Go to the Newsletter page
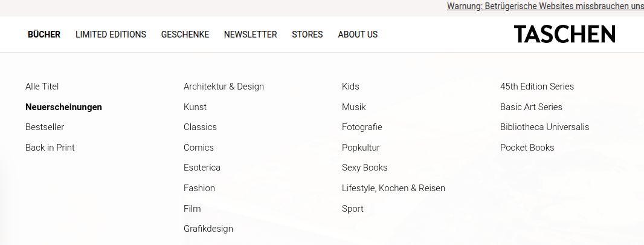 click(x=250, y=34)
